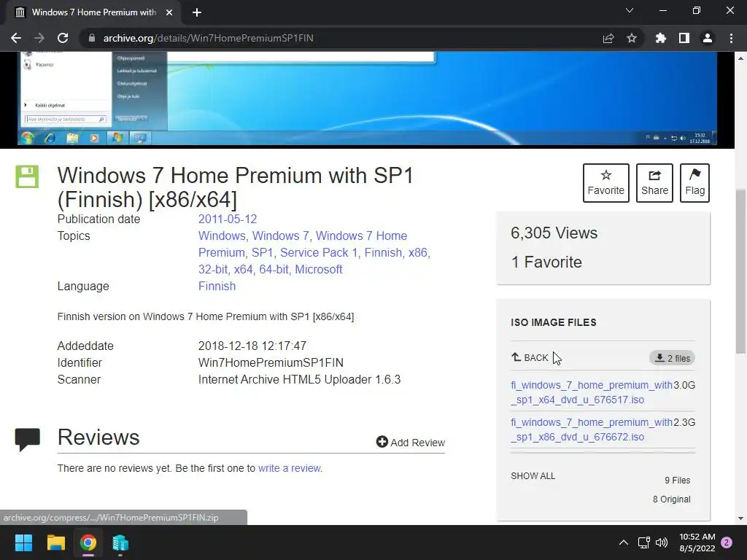Reload the archive.org page

63,38
